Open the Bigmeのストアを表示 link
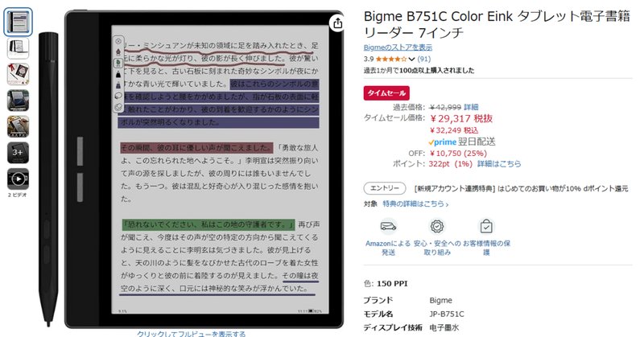Viewport: 644px width, 337px height. [398, 47]
